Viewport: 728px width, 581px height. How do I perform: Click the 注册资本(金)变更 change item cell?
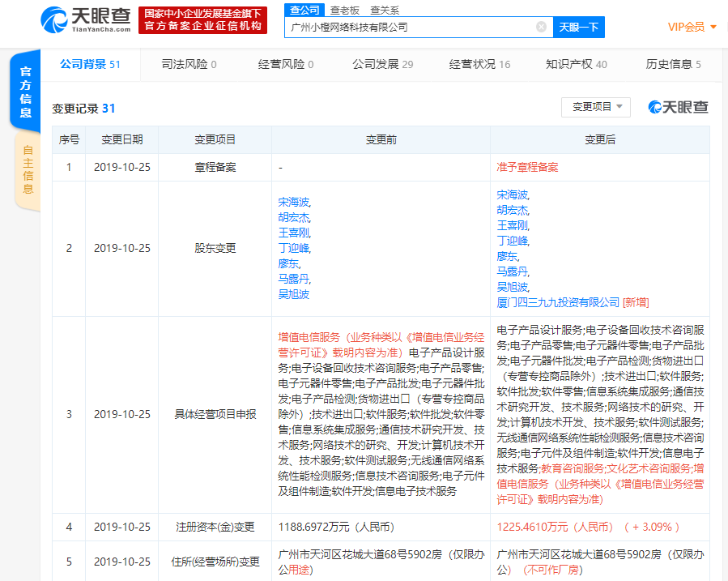click(x=215, y=528)
